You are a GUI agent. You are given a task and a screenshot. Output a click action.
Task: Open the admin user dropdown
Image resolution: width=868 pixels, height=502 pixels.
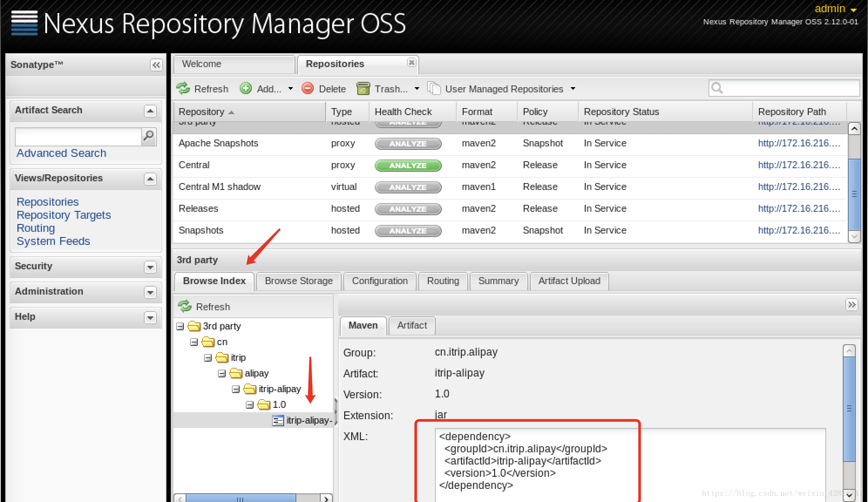835,9
